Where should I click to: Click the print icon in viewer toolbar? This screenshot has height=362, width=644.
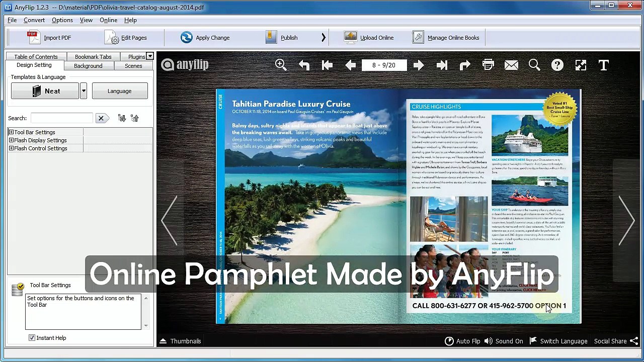coord(488,65)
